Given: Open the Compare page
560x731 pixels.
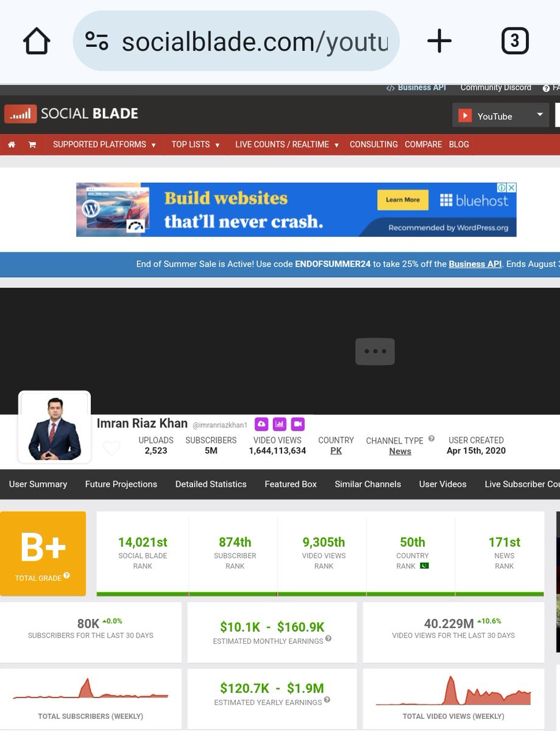Looking at the screenshot, I should click(424, 144).
